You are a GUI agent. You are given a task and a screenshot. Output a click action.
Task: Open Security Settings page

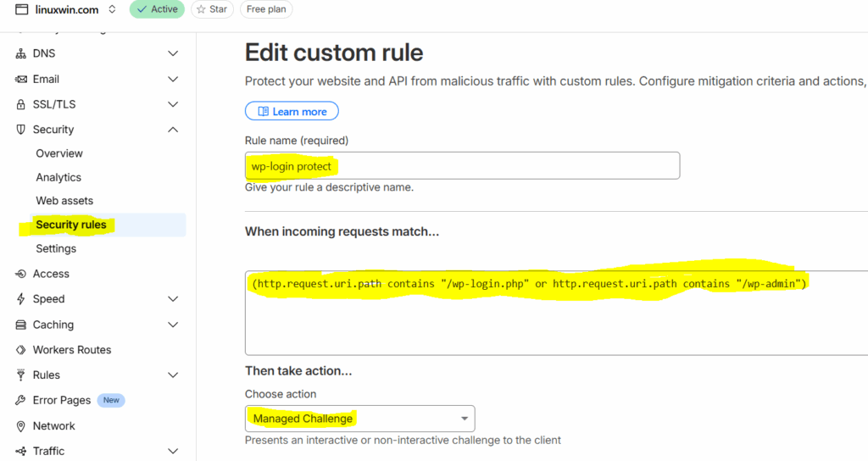pyautogui.click(x=56, y=249)
